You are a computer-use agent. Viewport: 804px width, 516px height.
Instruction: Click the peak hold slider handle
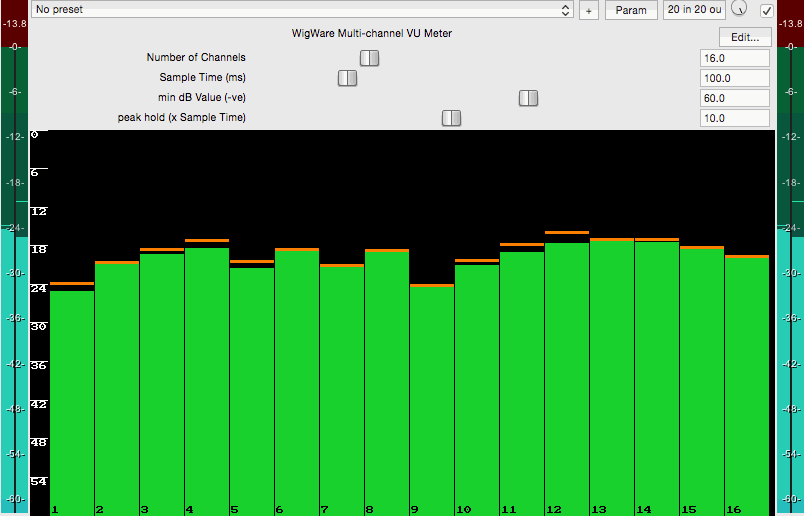451,118
